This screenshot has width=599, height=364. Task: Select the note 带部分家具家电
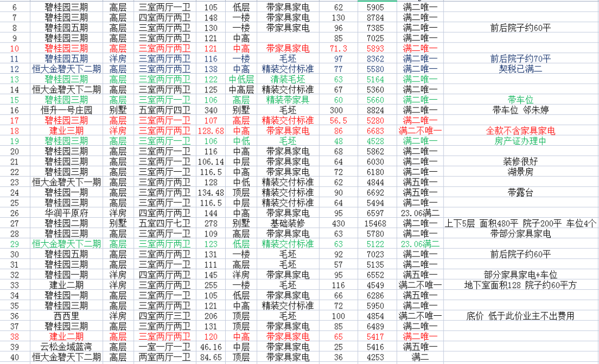[x=521, y=234]
